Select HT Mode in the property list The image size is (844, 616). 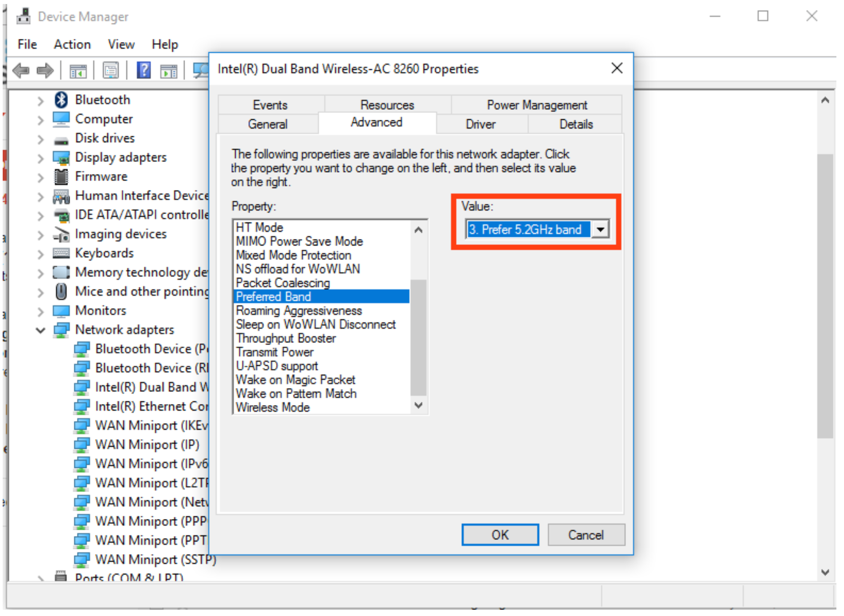(x=321, y=227)
